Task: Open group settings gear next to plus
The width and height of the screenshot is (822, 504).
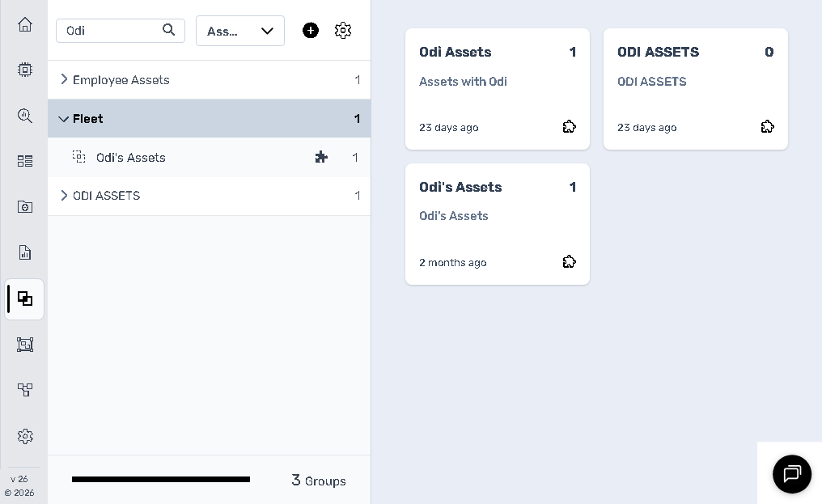Action: pyautogui.click(x=343, y=31)
